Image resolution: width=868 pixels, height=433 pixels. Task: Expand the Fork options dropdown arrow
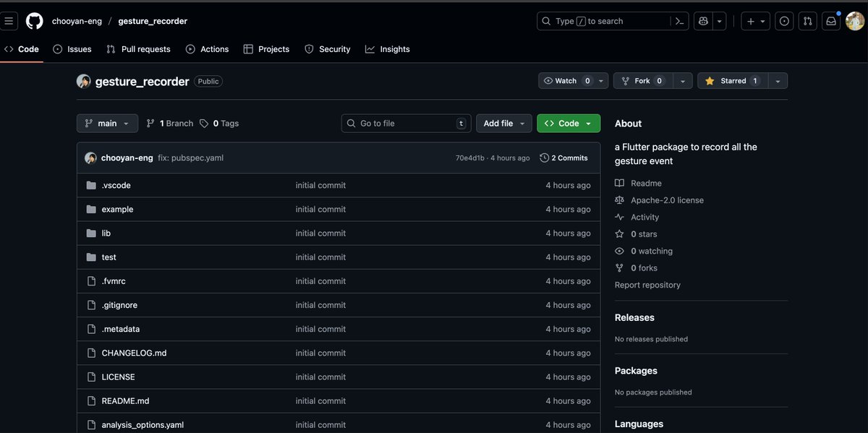click(682, 81)
